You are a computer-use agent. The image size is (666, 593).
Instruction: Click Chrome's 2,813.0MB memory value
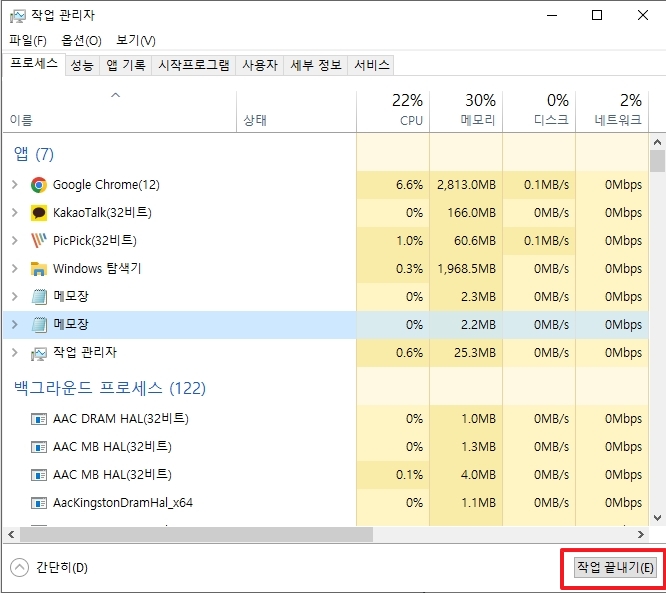pyautogui.click(x=466, y=185)
